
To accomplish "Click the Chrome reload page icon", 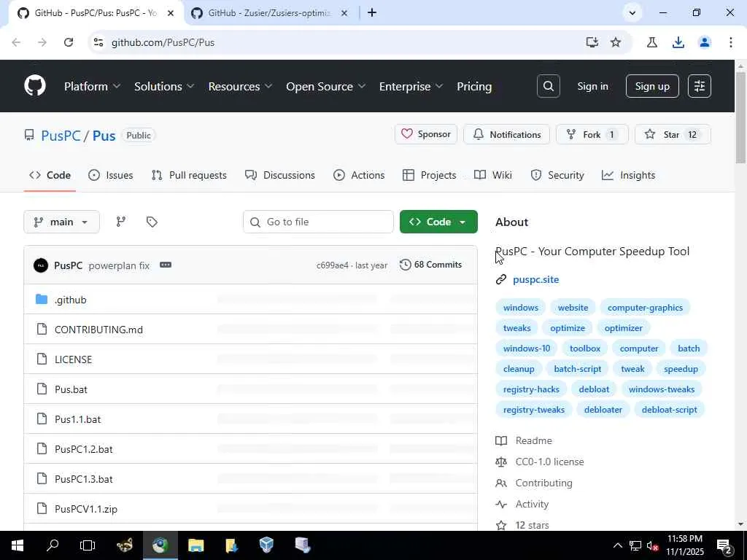I will pyautogui.click(x=69, y=42).
